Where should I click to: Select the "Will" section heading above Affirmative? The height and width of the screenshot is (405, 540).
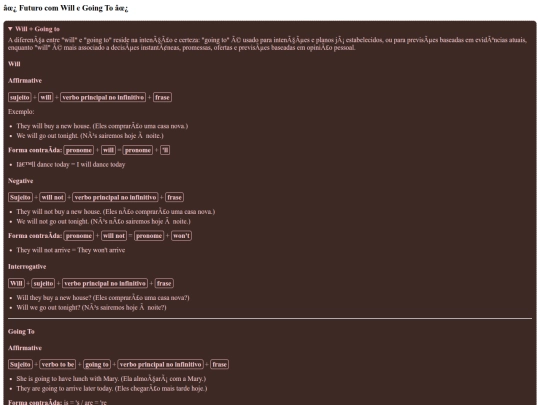(14, 64)
